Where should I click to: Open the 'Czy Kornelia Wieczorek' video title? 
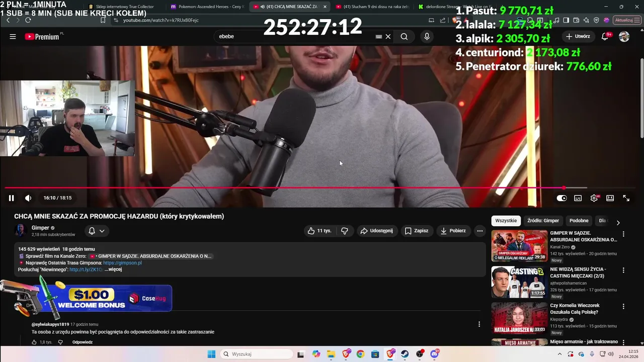point(575,309)
